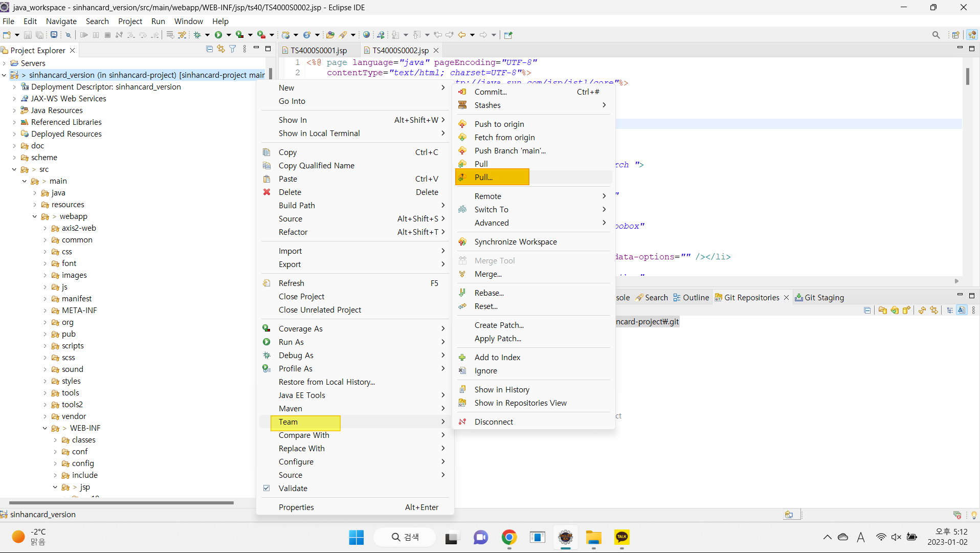Click Add existing local Git repository icon
Screen dimensions: 980x553
point(883,310)
